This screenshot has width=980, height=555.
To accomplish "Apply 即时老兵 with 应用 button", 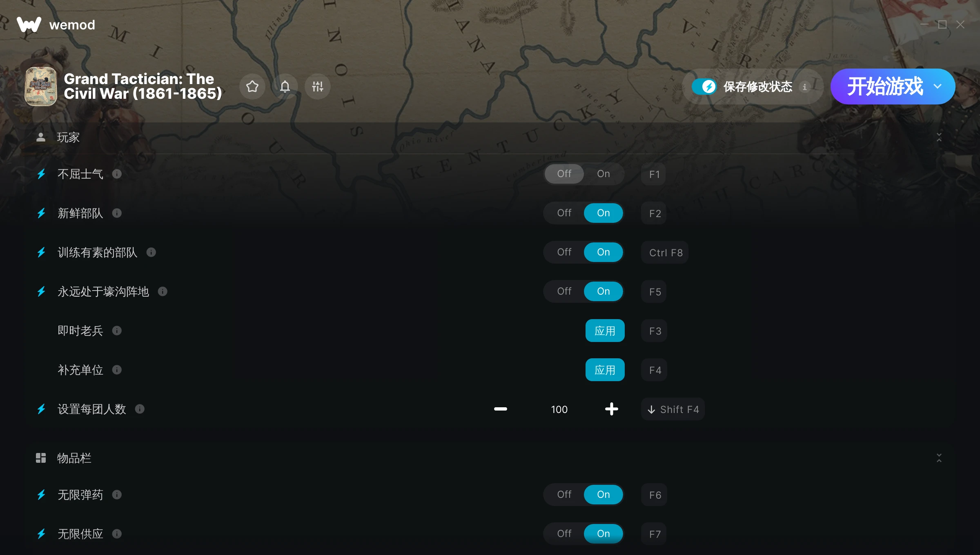I will tap(605, 331).
